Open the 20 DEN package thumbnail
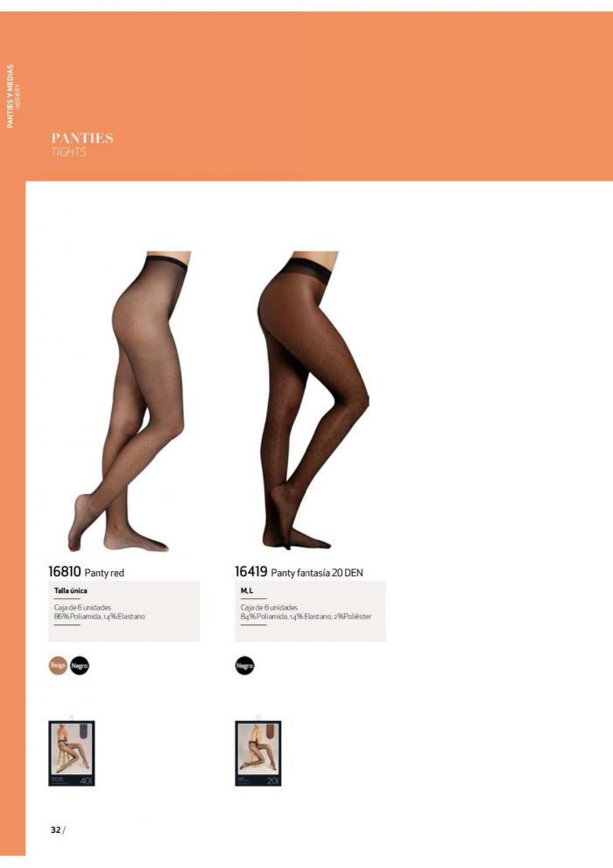The width and height of the screenshot is (613, 868). [257, 752]
